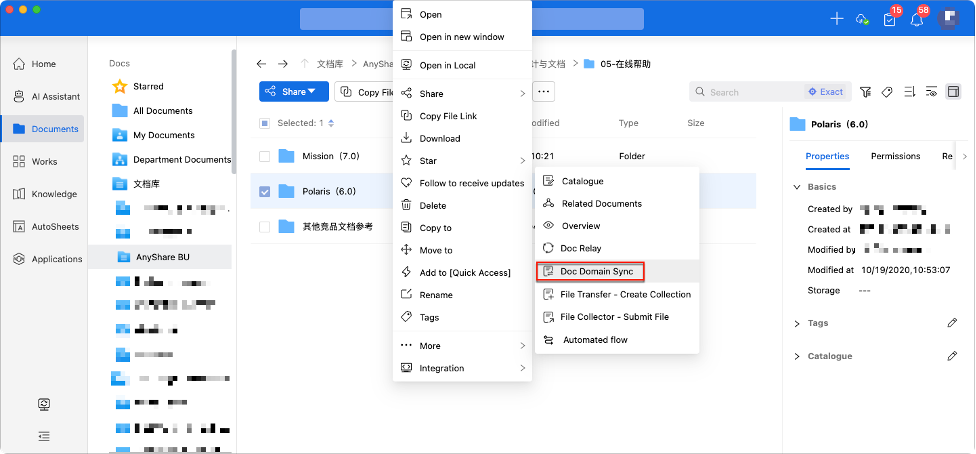Click the tag icon in file toolbar
Screen dimensions: 976x454
point(886,92)
